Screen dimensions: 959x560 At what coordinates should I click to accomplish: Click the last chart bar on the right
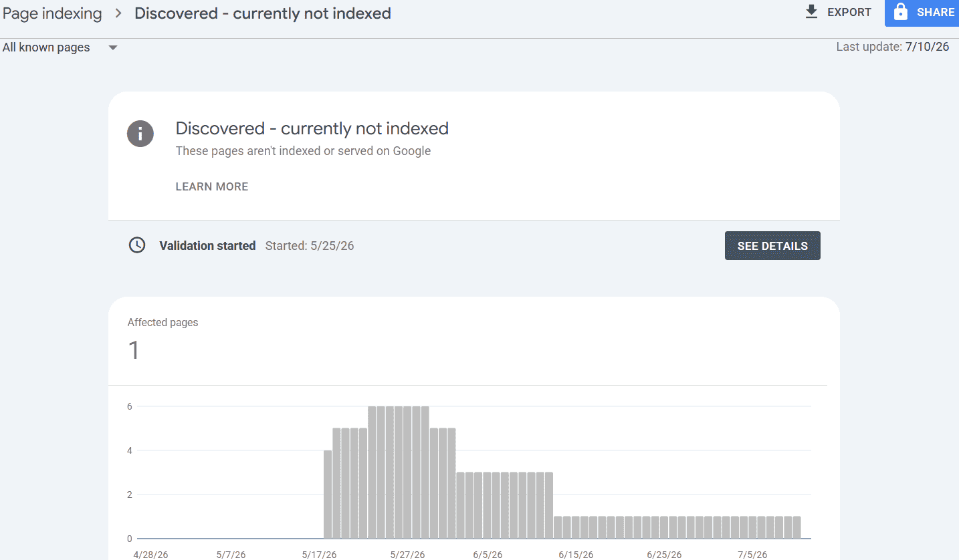(796, 527)
